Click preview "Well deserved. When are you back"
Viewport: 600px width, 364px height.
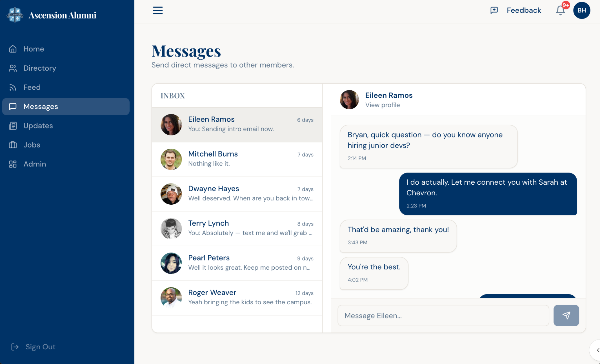tap(251, 198)
